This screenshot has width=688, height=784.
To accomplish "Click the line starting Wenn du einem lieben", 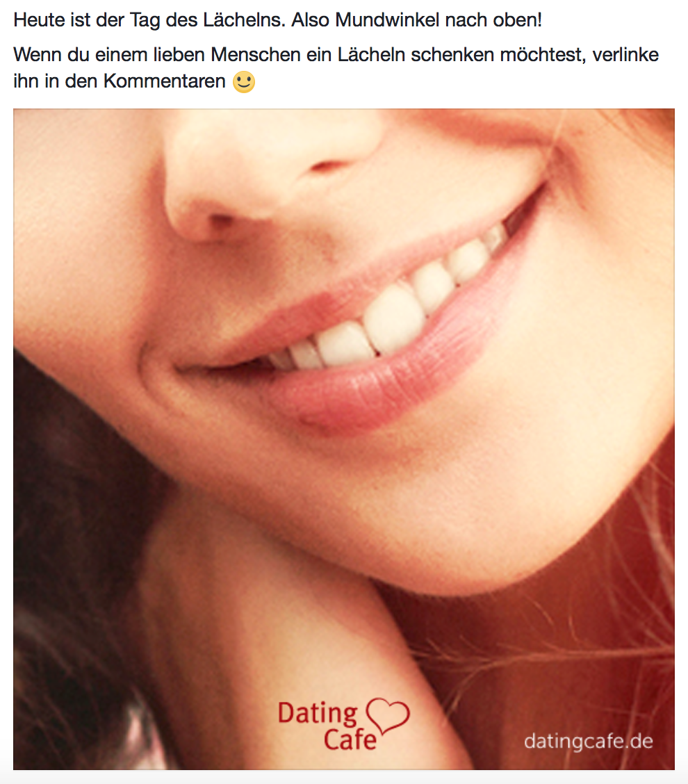I will pos(336,54).
